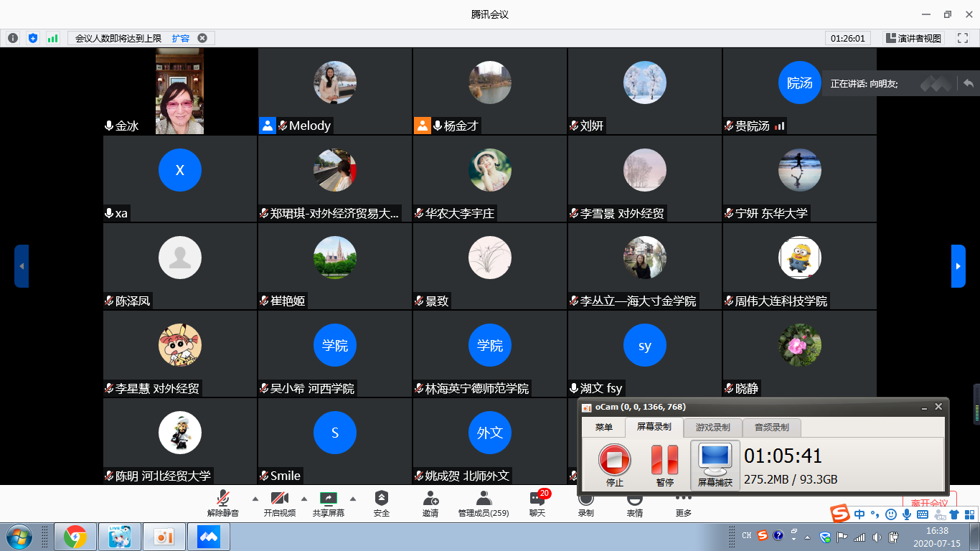The width and height of the screenshot is (980, 551).
Task: Open Google Chrome from the taskbar
Action: click(75, 537)
